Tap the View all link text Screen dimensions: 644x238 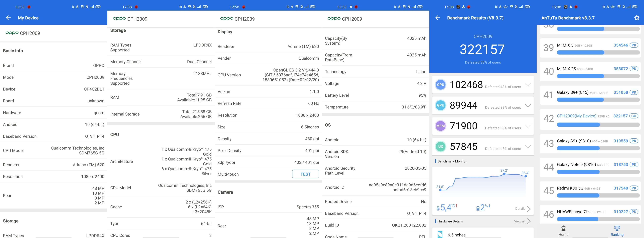[x=520, y=221]
